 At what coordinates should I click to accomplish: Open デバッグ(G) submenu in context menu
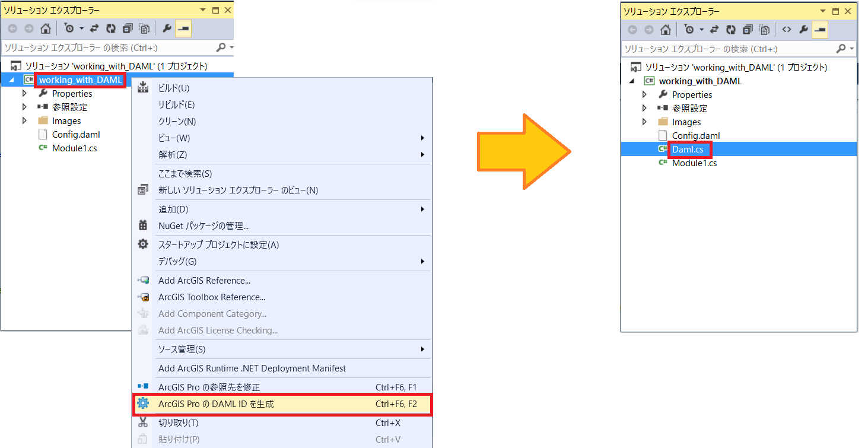coord(282,261)
